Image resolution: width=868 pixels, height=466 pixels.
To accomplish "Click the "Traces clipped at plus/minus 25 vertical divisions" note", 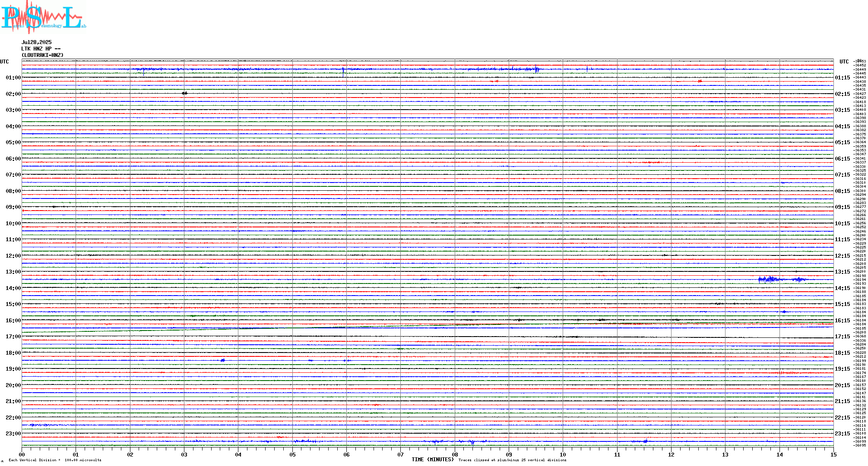I will (512, 460).
